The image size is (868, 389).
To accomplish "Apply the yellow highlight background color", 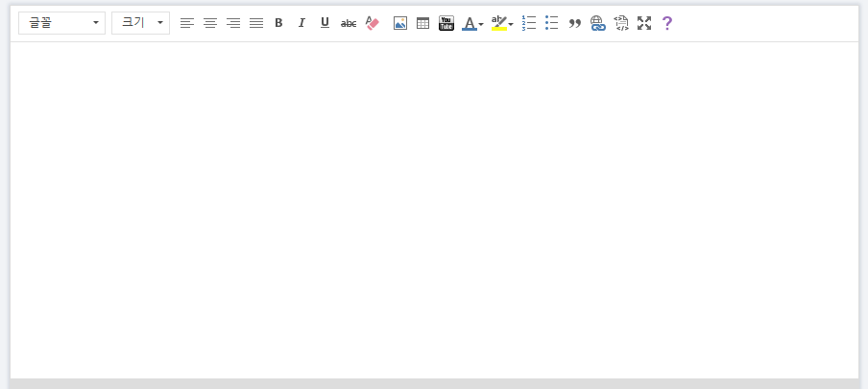I will point(498,23).
